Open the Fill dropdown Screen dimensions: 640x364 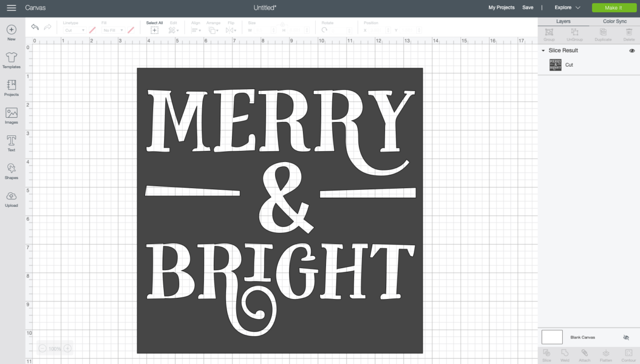(113, 30)
